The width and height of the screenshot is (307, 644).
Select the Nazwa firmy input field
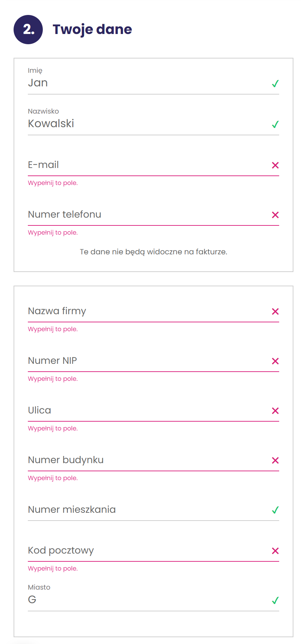pyautogui.click(x=153, y=311)
